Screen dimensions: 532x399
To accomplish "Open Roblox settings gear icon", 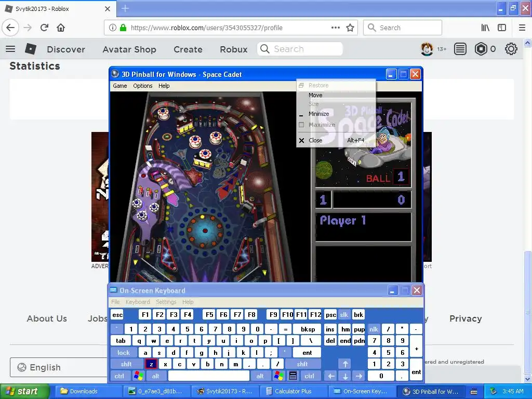I will pos(511,49).
